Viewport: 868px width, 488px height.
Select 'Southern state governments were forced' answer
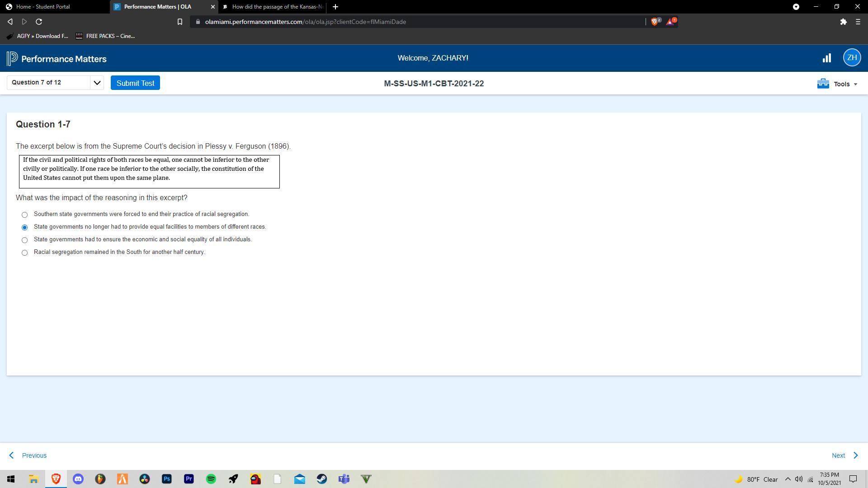25,215
